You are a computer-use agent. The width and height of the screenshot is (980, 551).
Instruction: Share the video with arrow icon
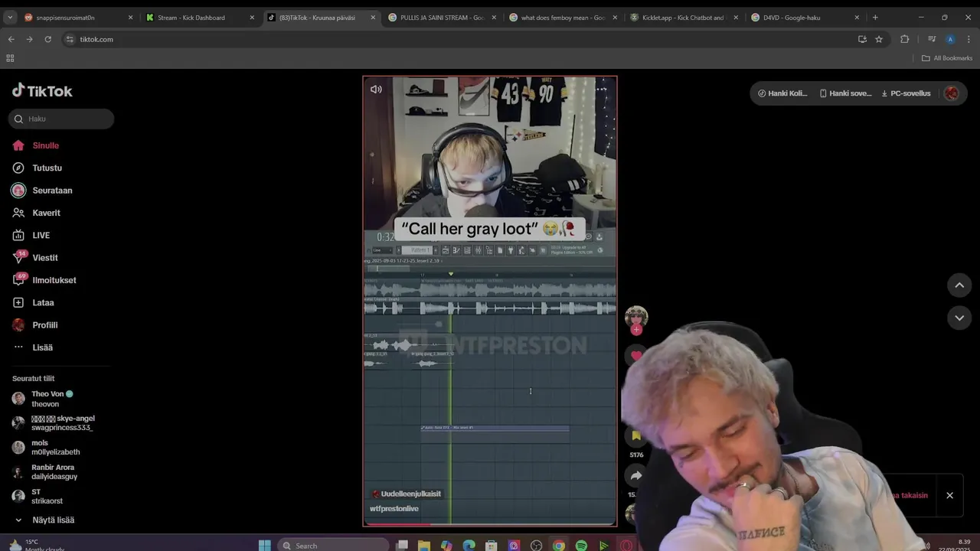(x=636, y=475)
